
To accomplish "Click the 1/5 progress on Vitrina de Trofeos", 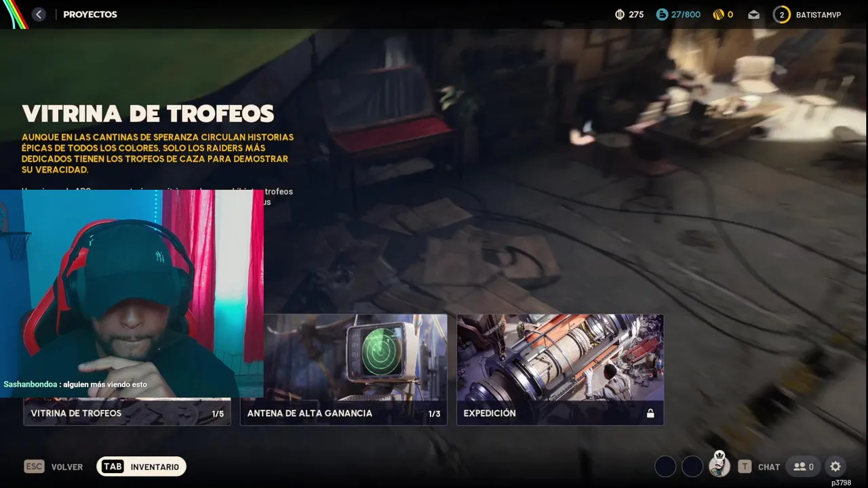I will (218, 413).
